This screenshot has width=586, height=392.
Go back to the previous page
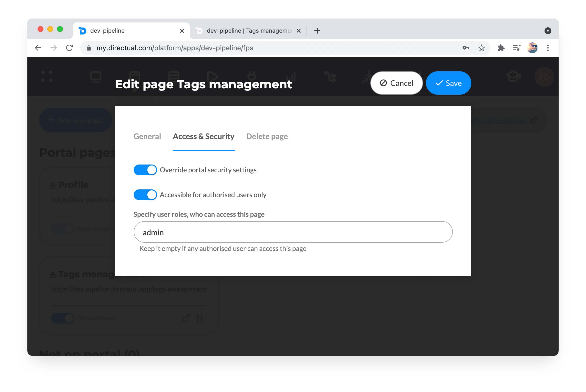pos(38,48)
